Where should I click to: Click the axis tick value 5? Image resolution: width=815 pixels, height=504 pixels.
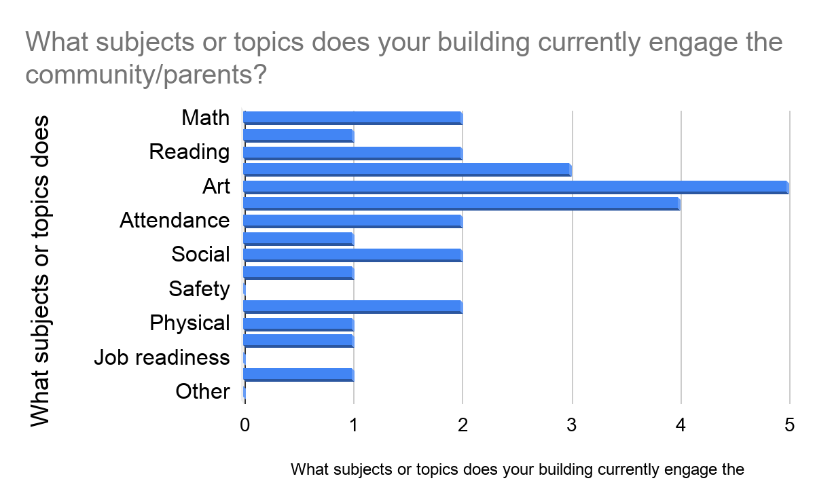tap(789, 425)
